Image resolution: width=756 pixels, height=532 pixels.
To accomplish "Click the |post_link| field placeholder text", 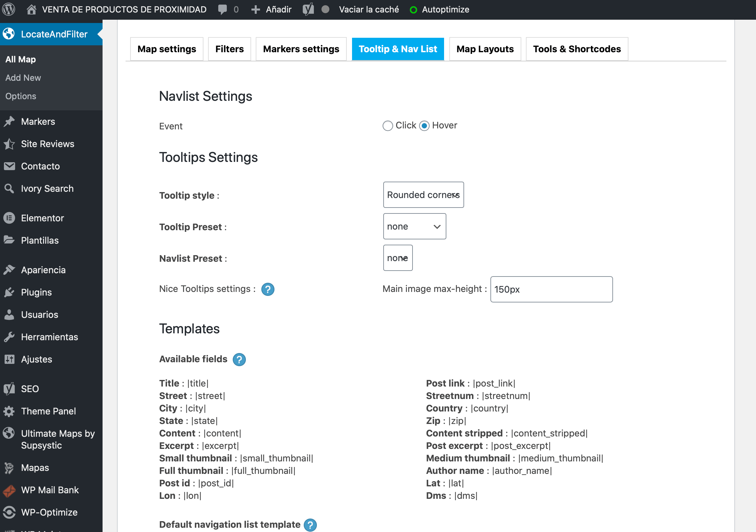I will pyautogui.click(x=494, y=383).
